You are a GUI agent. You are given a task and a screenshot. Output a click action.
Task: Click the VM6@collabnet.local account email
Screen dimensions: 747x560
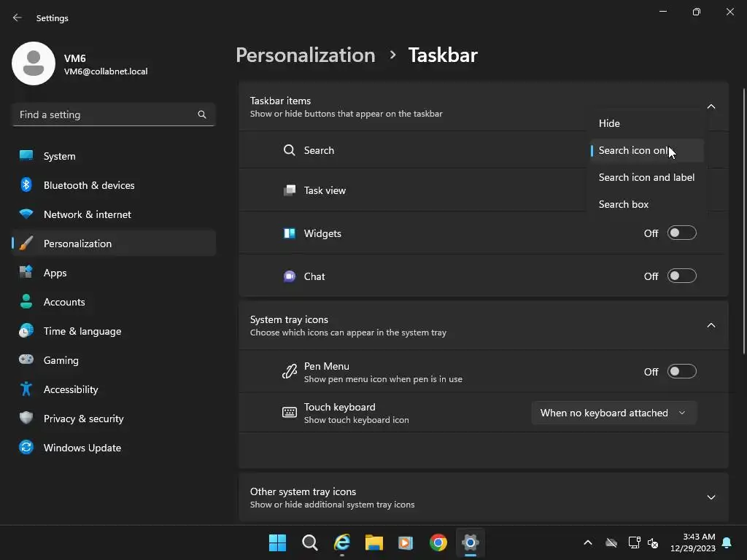[x=106, y=71]
